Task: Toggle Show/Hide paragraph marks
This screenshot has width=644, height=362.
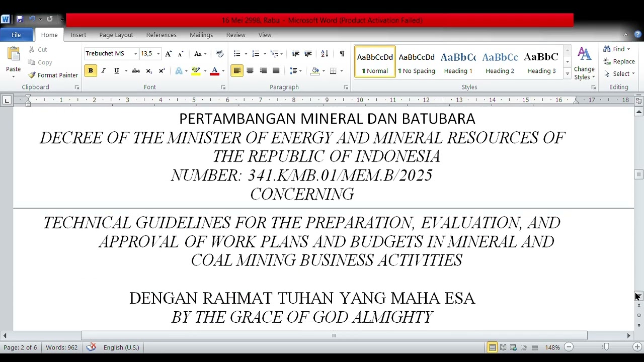Action: point(342,54)
